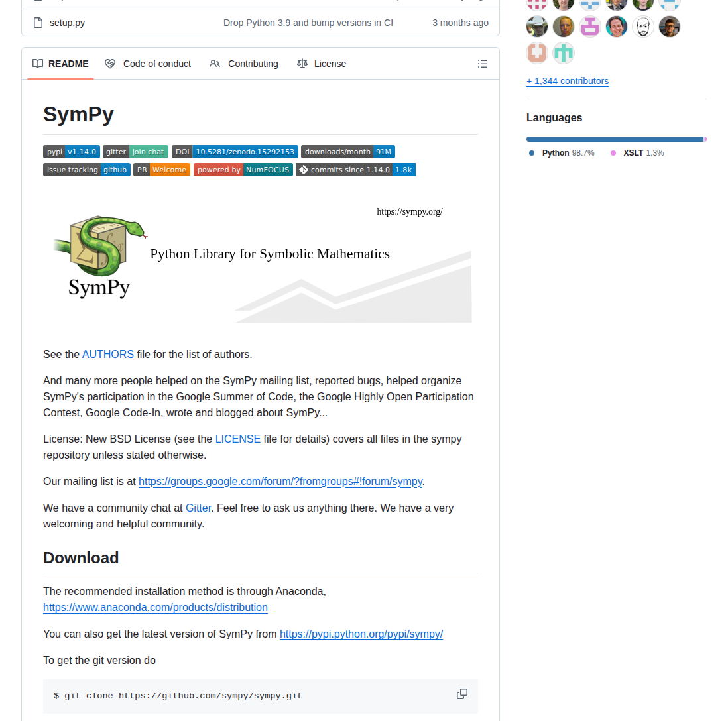The width and height of the screenshot is (728, 721).
Task: Click a contributor avatar thumbnail
Action: point(563,27)
